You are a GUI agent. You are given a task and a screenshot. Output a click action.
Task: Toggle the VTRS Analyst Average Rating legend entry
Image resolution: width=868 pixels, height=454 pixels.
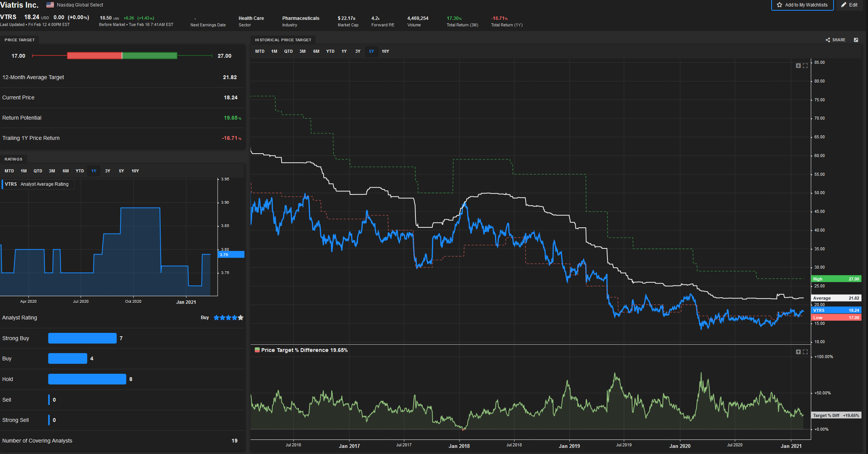tap(37, 184)
